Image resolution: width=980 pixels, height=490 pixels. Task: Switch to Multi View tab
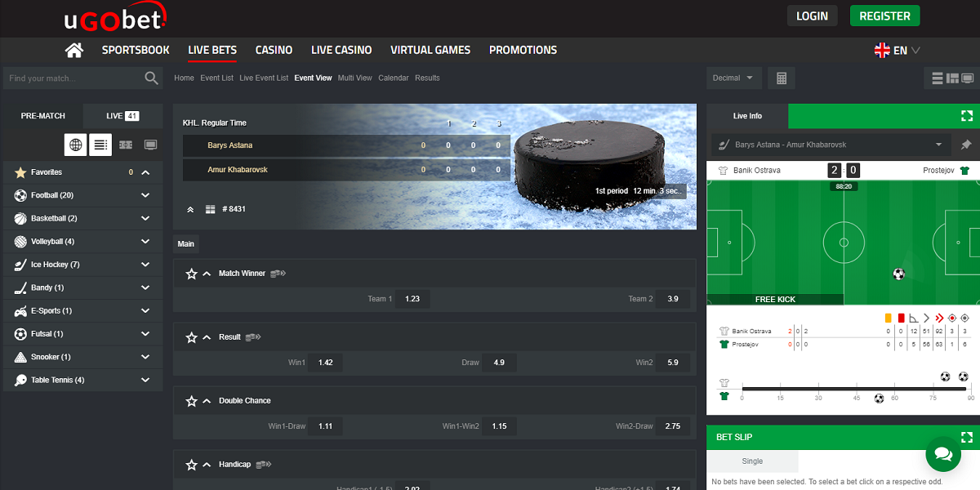pos(354,78)
